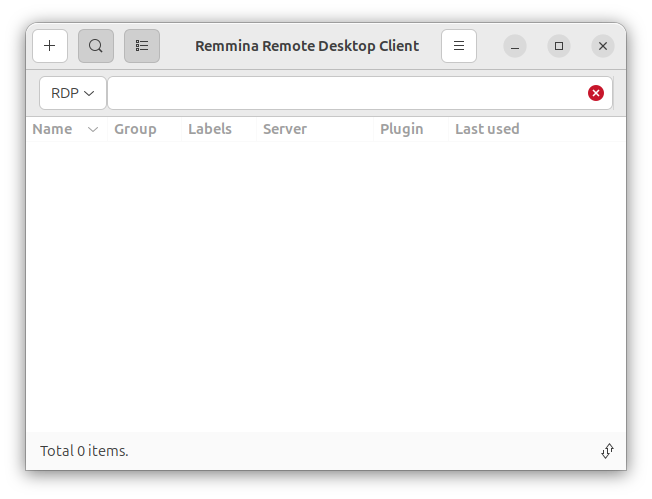Click the Name column sort arrow
Viewport: 652px width, 499px height.
93,130
